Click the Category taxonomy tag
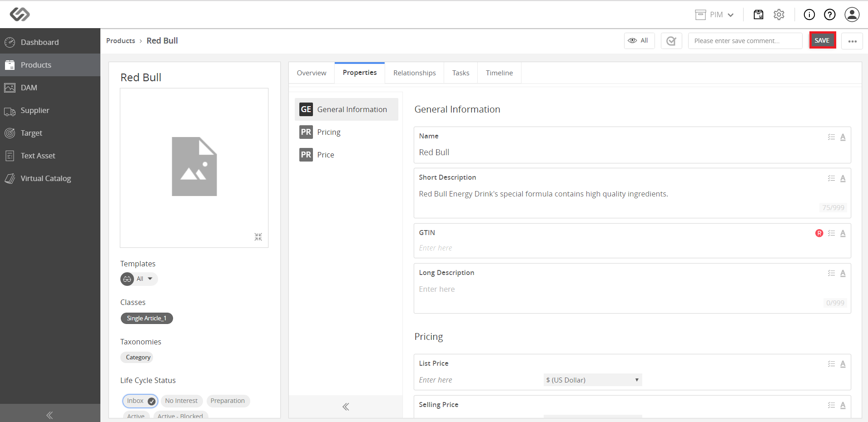Image resolution: width=868 pixels, height=422 pixels. 138,357
